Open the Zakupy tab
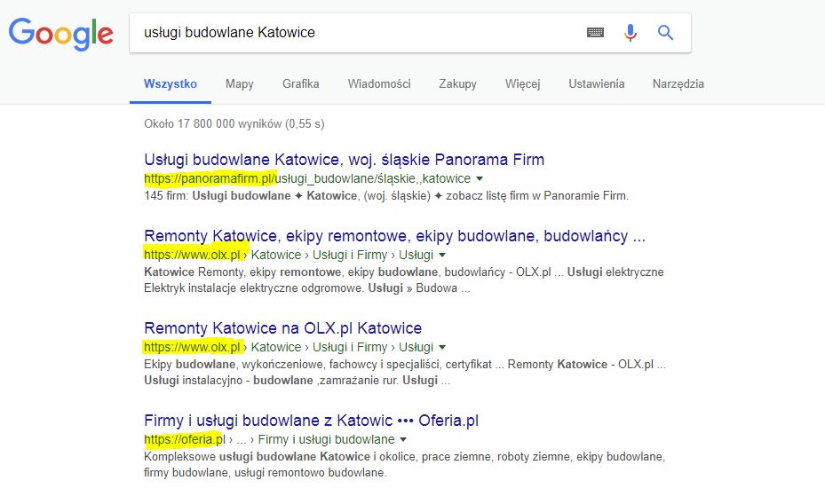The image size is (825, 504). click(457, 84)
